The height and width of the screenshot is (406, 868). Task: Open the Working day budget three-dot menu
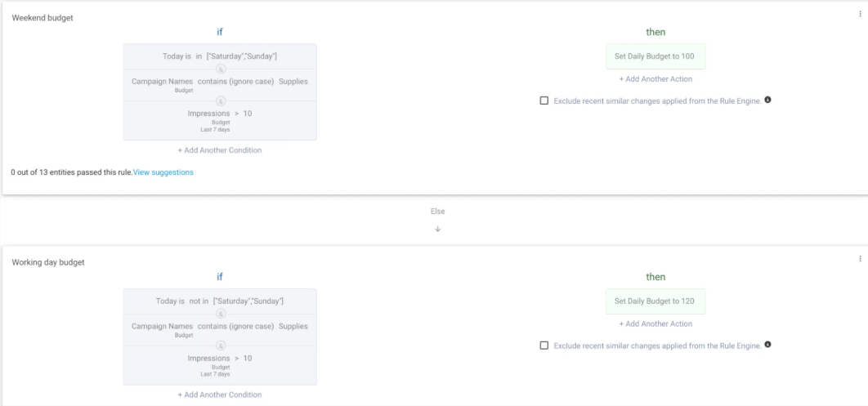pyautogui.click(x=860, y=259)
